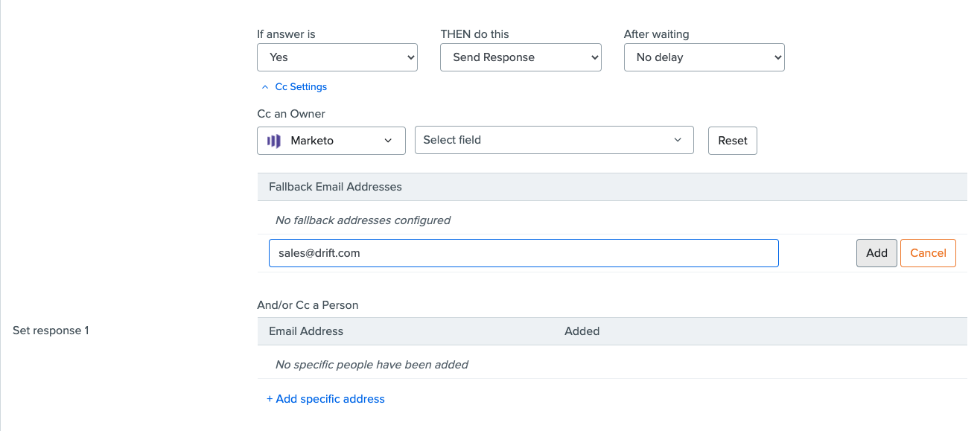Click the 'And/or Cc a Person' label

pyautogui.click(x=308, y=305)
